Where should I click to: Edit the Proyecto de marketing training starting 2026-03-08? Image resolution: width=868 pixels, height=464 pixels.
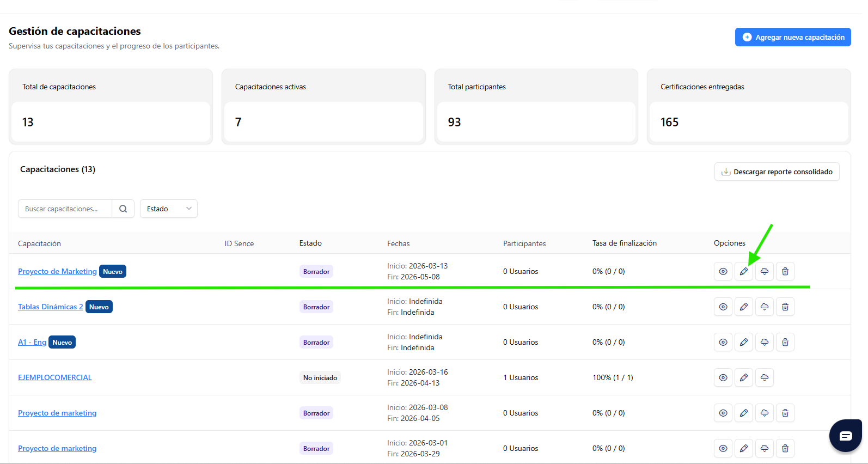(744, 413)
